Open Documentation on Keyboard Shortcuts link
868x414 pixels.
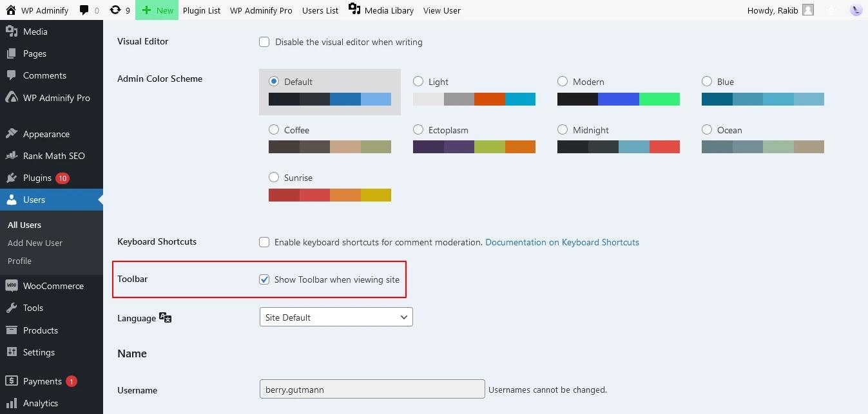(561, 242)
